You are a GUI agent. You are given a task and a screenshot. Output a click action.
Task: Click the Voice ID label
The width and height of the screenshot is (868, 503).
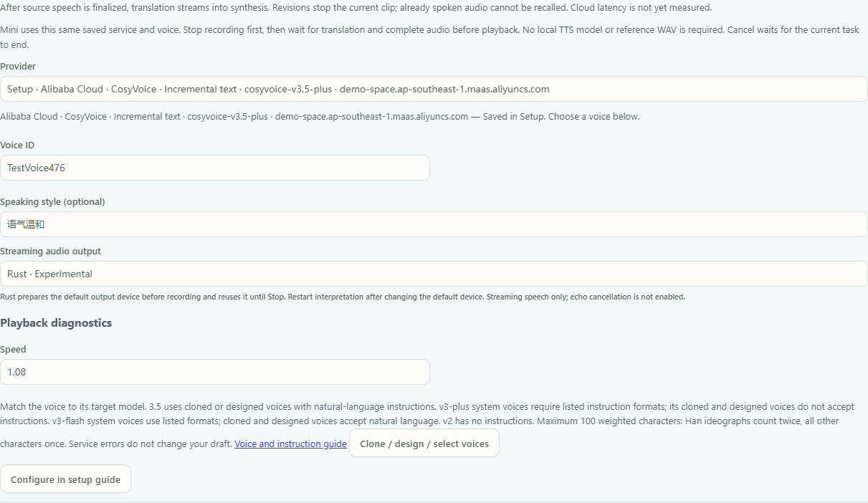pyautogui.click(x=17, y=145)
